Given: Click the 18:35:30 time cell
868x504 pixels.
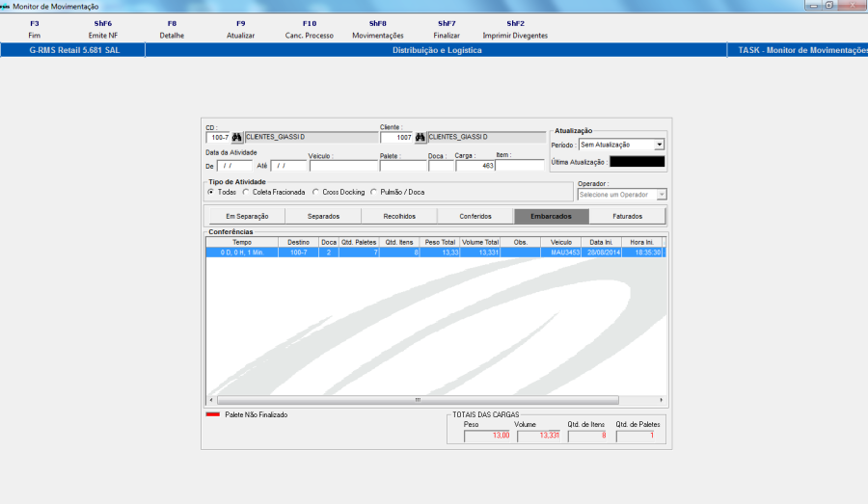Looking at the screenshot, I should (x=642, y=252).
